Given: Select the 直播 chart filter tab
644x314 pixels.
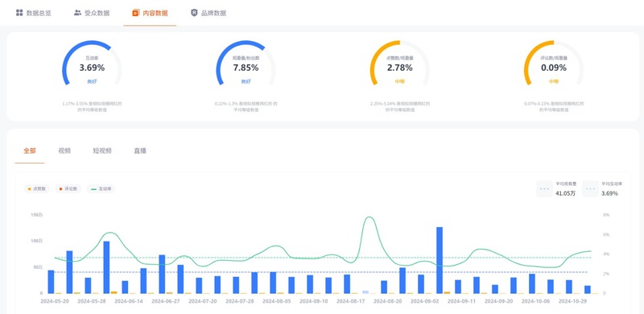Looking at the screenshot, I should pos(140,151).
